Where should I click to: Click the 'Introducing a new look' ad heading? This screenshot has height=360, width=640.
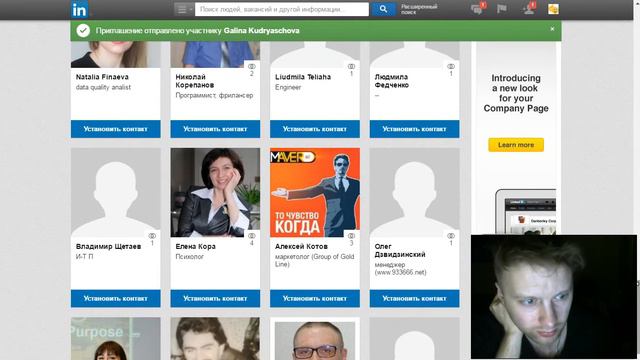click(x=516, y=93)
